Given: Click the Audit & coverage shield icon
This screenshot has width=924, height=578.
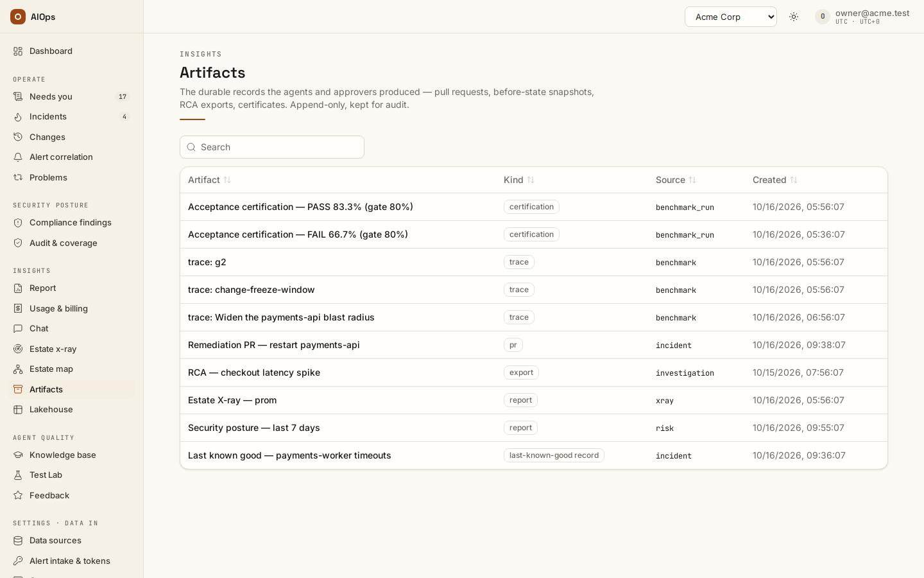Looking at the screenshot, I should pyautogui.click(x=18, y=243).
